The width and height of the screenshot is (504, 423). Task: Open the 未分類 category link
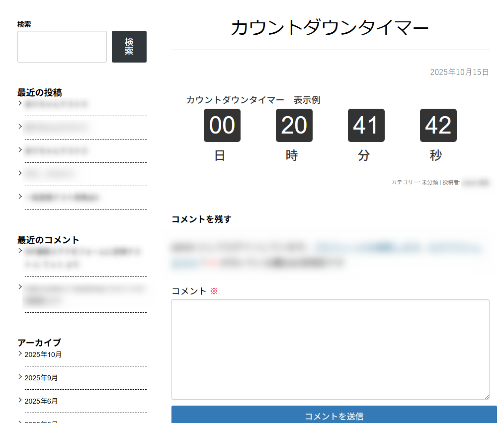(429, 182)
